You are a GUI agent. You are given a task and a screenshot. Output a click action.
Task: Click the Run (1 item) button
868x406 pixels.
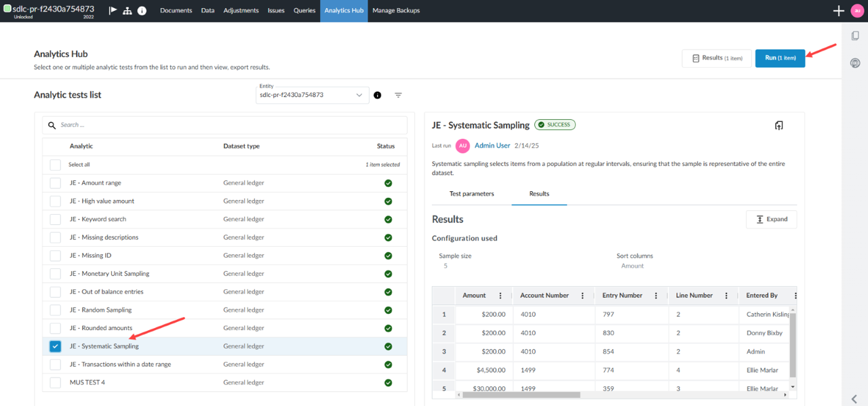(x=780, y=58)
